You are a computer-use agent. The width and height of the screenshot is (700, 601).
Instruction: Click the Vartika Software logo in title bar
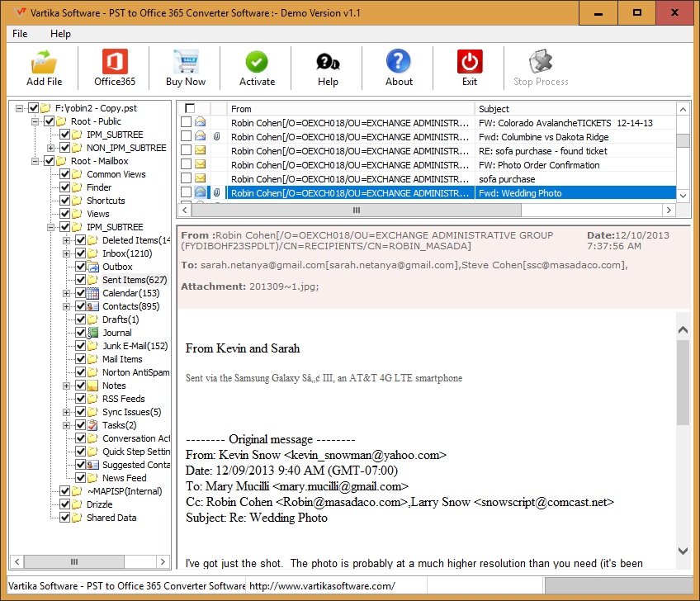click(x=20, y=12)
